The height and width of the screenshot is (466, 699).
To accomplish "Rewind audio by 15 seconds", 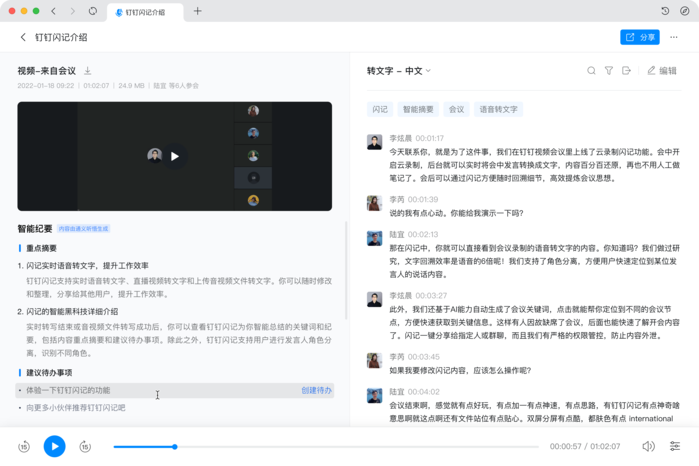I will pos(24,446).
